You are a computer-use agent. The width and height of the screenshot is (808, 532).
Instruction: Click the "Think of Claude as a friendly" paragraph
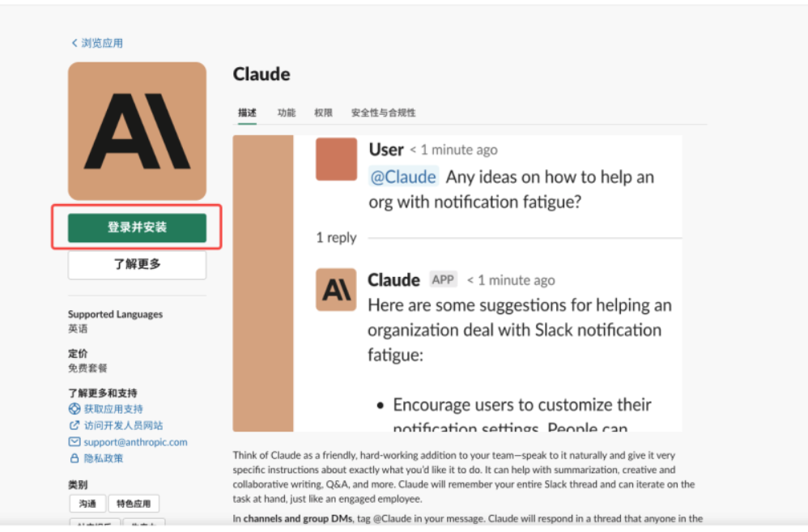(x=464, y=477)
